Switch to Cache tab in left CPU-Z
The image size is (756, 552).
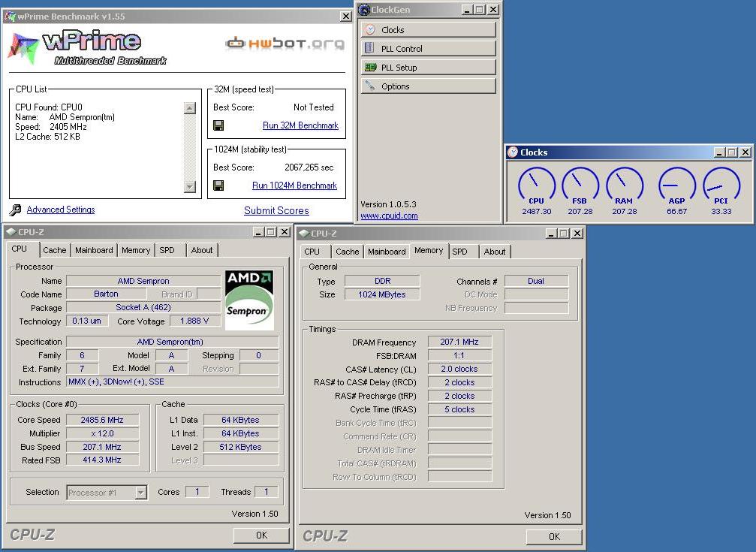(x=55, y=250)
